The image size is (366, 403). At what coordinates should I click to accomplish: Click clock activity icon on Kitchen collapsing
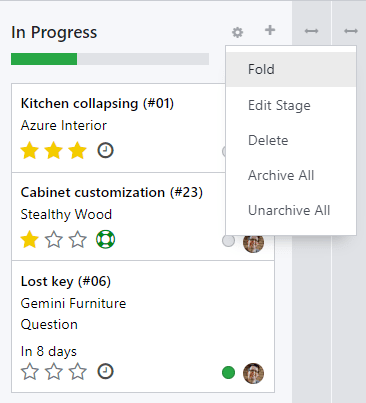(x=105, y=150)
